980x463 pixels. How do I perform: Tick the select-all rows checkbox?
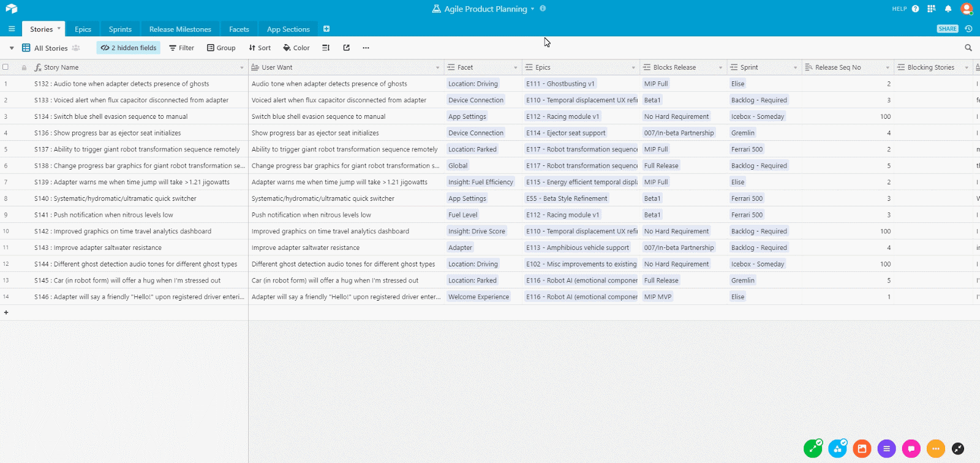click(x=6, y=67)
